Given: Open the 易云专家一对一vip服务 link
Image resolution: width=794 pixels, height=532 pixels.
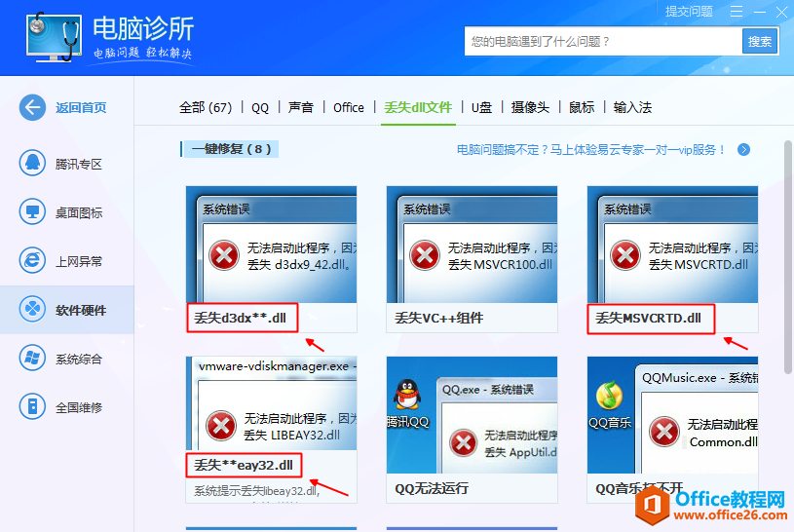Looking at the screenshot, I should point(591,149).
